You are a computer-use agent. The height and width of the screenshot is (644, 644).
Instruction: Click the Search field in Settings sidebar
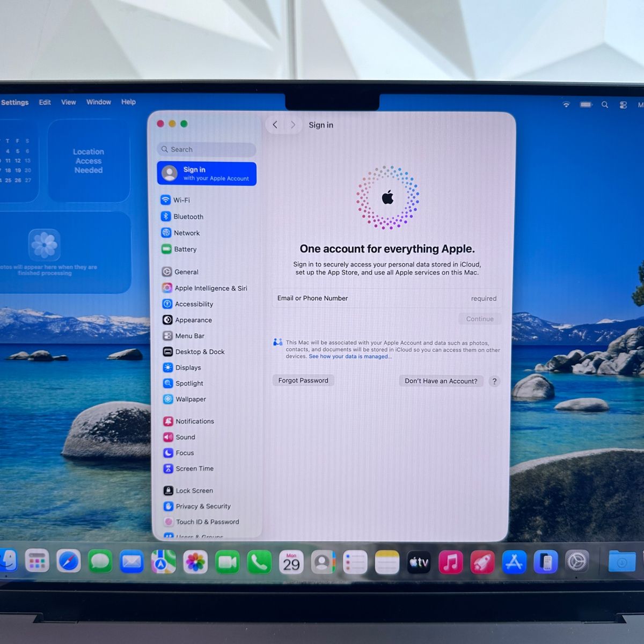tap(207, 149)
